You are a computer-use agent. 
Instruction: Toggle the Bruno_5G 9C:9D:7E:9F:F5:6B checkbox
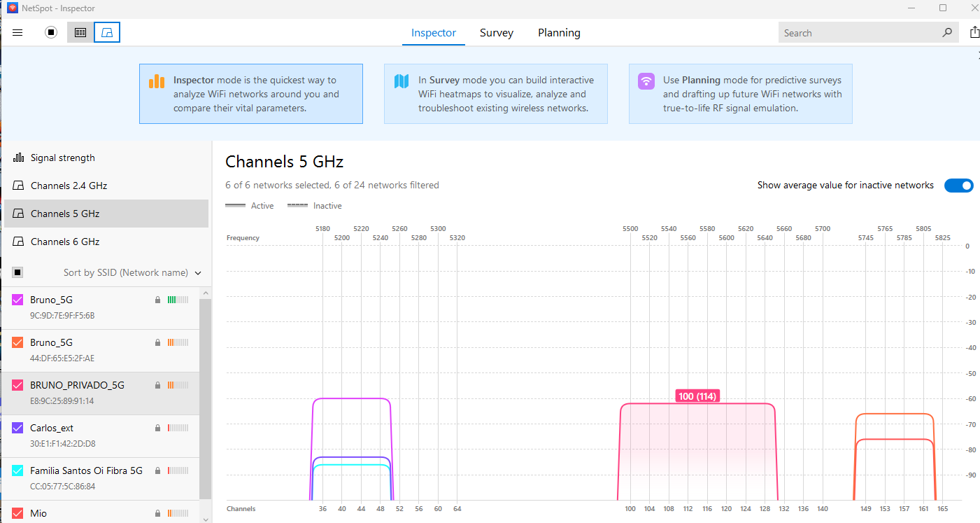(18, 300)
